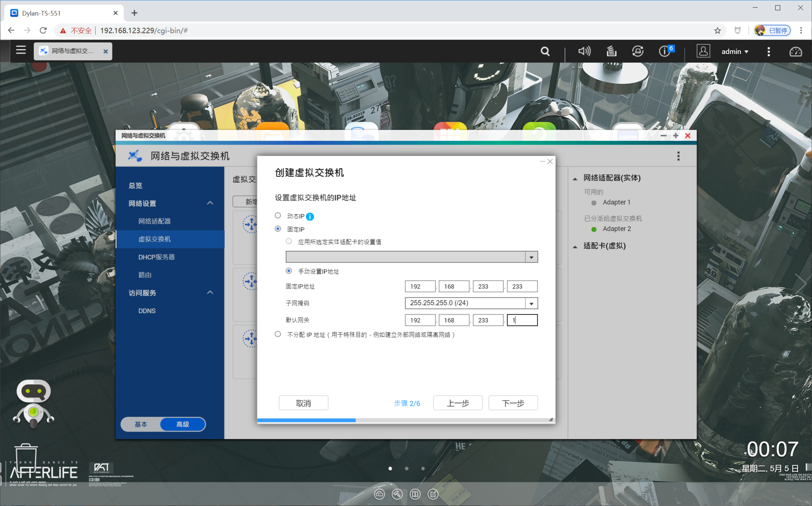This screenshot has height=506, width=812.
Task: Select 应用所选定实体适配卡的设置值 radio option
Action: (289, 242)
